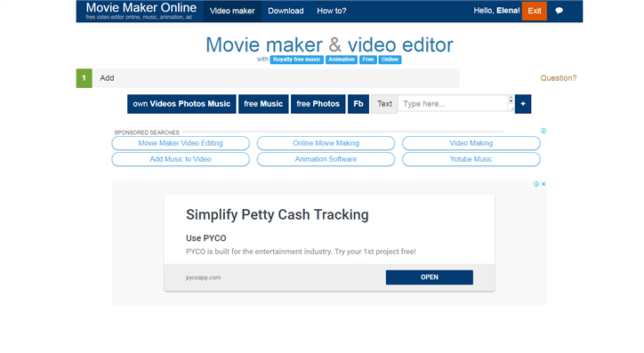Click the plus button to add text
The width and height of the screenshot is (644, 353).
point(523,104)
